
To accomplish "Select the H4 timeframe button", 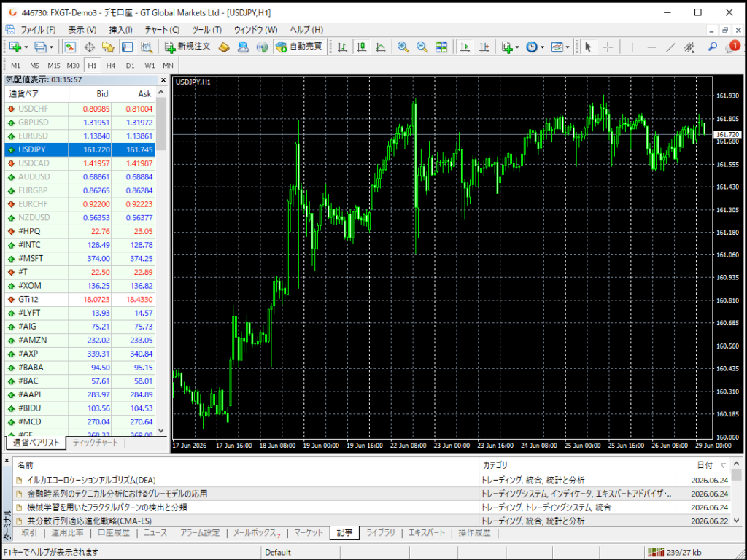I will pyautogui.click(x=111, y=66).
